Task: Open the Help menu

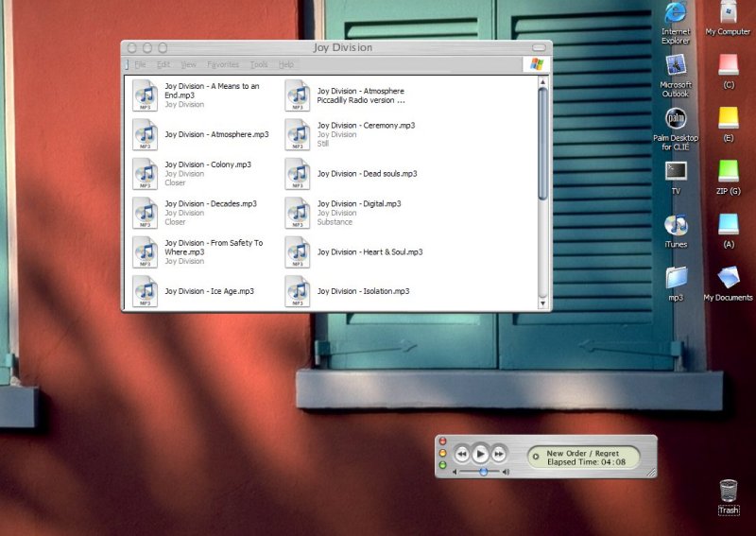Action: pyautogui.click(x=286, y=64)
